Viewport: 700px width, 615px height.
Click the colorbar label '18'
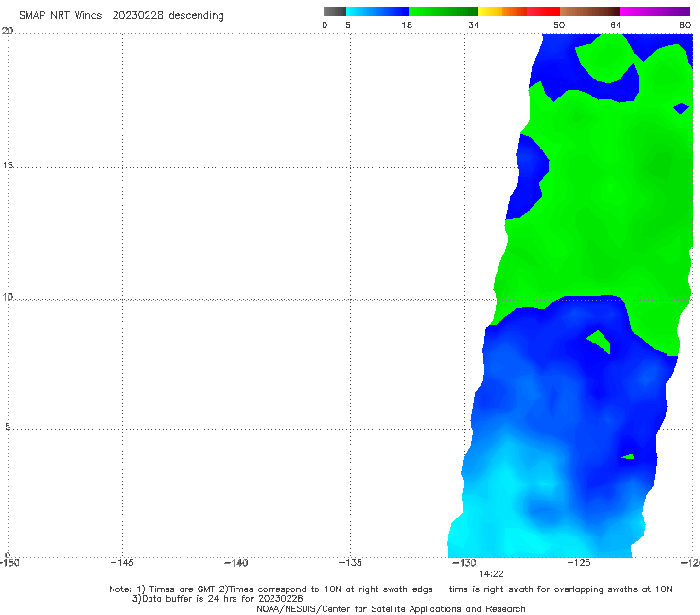[x=407, y=26]
